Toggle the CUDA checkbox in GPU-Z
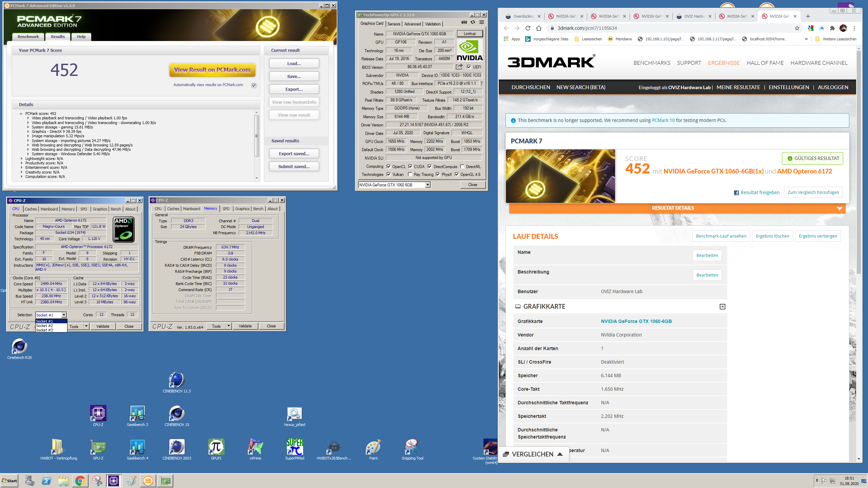Viewport: 868px width, 488px height. [410, 166]
